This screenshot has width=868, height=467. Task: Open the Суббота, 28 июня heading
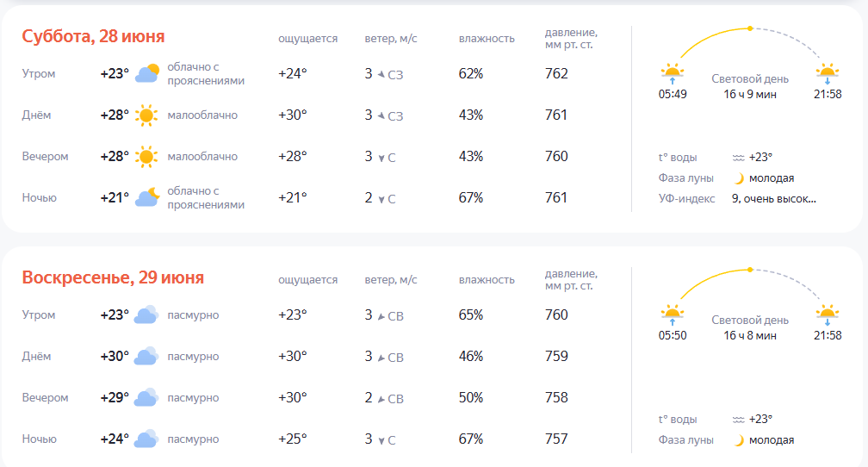(93, 36)
